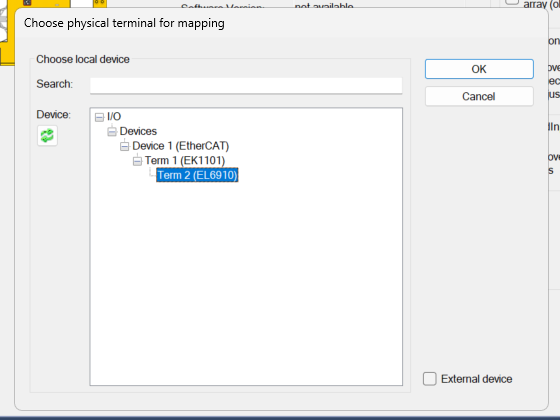
Task: Click the dialog title 'Choose physical terminal for mapping'
Action: (x=124, y=23)
